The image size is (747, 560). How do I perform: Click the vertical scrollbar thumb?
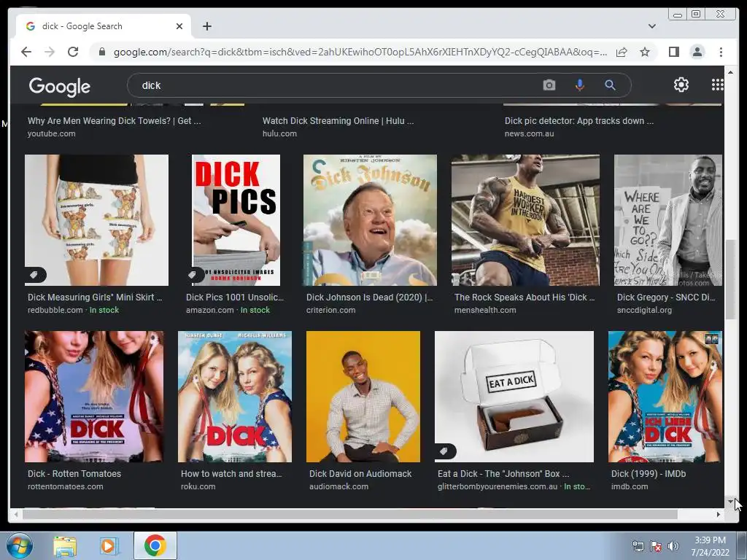[730, 280]
